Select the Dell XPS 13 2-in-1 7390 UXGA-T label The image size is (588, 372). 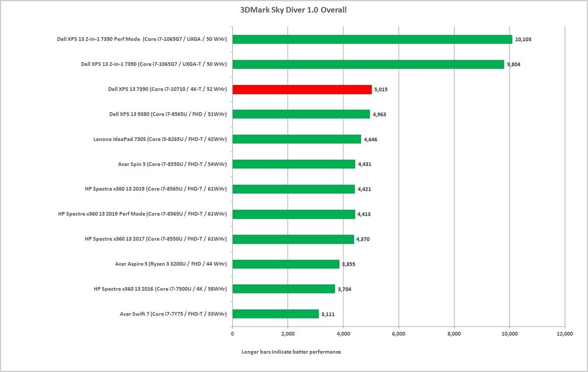click(153, 64)
